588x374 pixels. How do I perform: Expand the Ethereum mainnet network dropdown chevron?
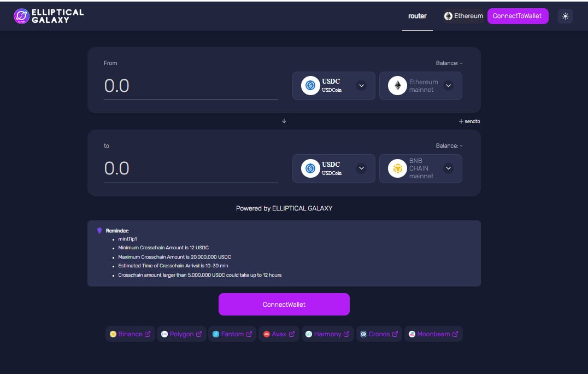[x=449, y=85]
